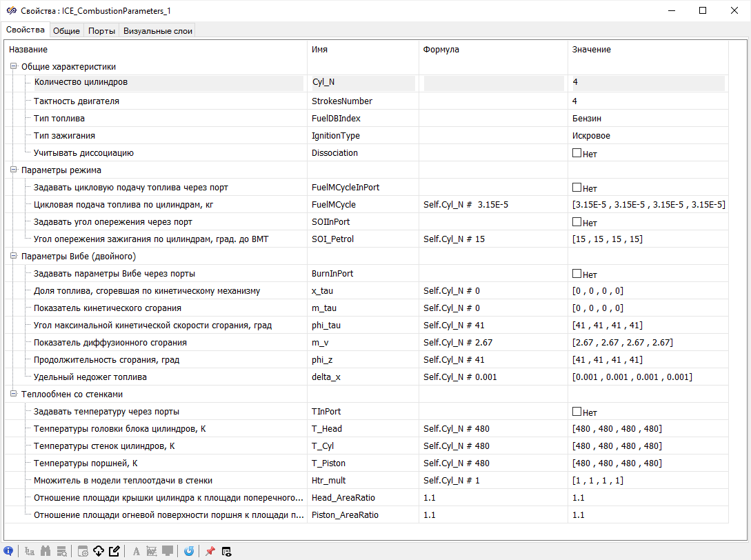Viewport: 751px width, 560px height.
Task: Click the red pushpin icon
Action: (x=210, y=551)
